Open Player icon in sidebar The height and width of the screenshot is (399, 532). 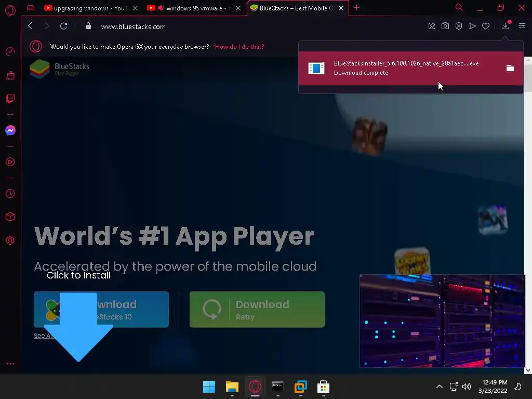pos(10,162)
